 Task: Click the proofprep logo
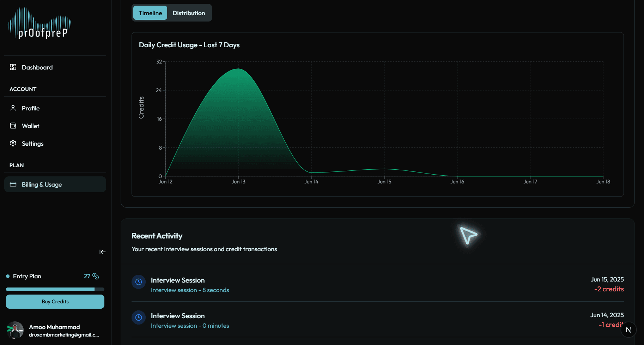click(x=39, y=23)
